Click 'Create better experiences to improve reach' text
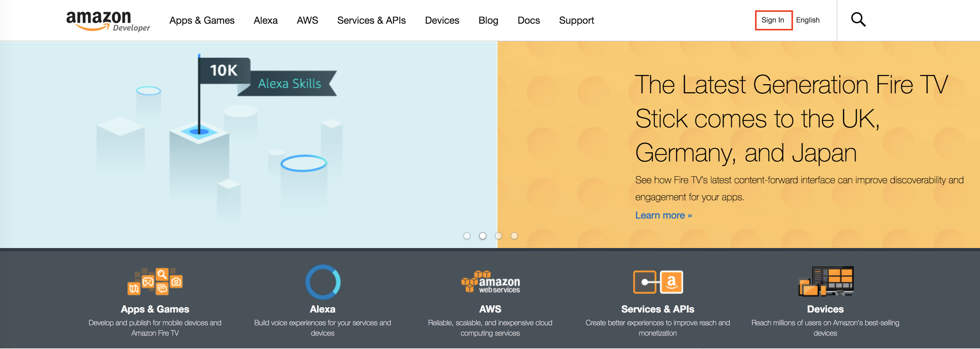This screenshot has width=980, height=349. click(x=658, y=328)
